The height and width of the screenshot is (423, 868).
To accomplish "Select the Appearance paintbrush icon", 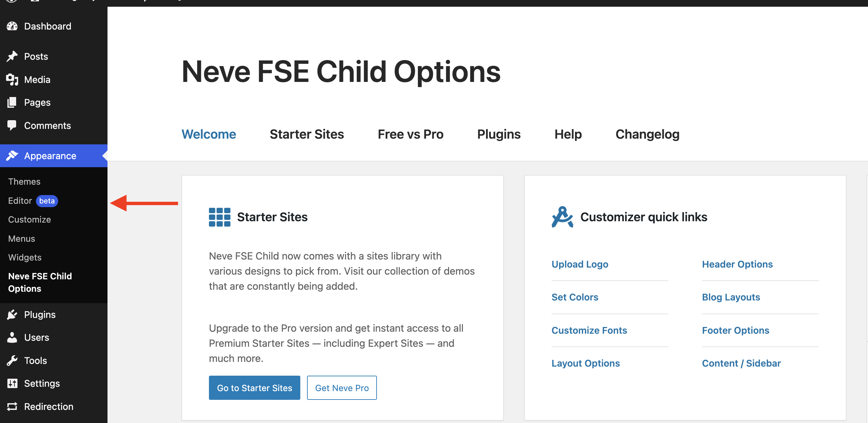I will (x=12, y=155).
